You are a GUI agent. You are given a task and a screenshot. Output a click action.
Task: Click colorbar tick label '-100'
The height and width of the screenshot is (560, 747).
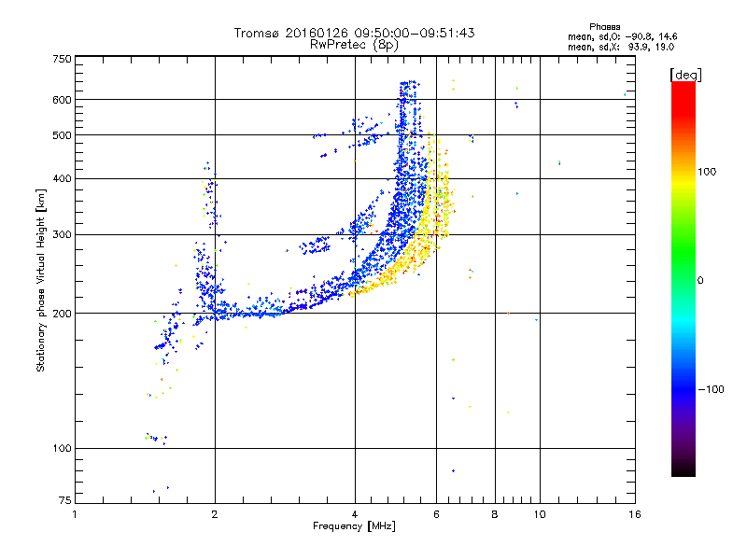coord(711,389)
